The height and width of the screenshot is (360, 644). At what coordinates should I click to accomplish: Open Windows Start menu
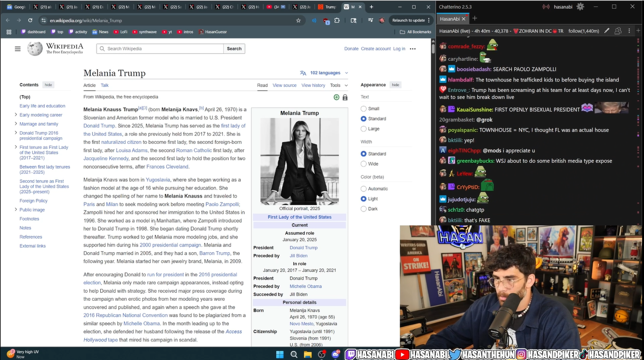tap(280, 354)
